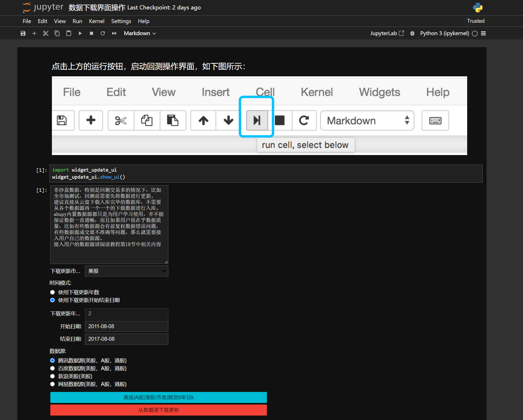523x420 pixels.
Task: Open the Kernel menu
Action: click(x=96, y=21)
